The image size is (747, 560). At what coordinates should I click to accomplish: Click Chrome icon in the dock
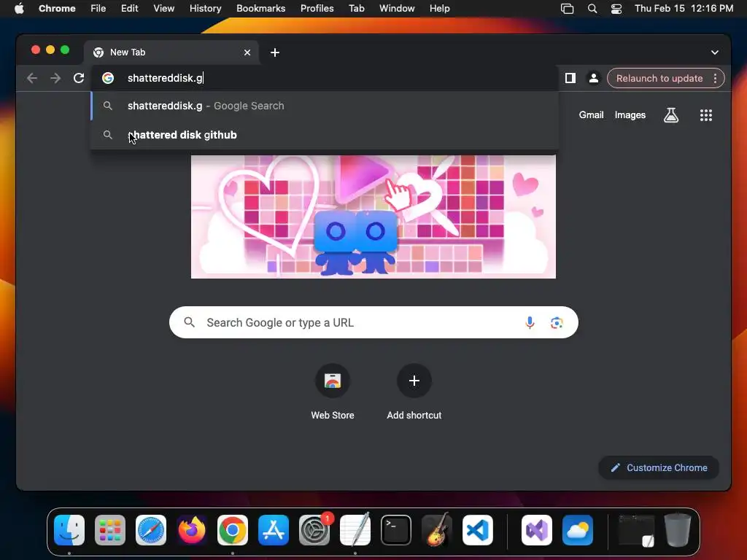[x=233, y=530]
